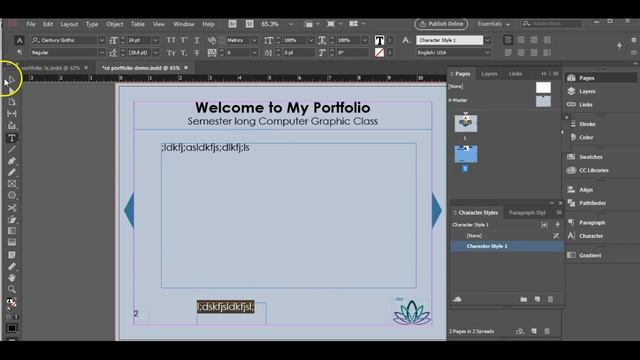Select the Gradient Swatch tool
This screenshot has height=360, width=640.
tap(12, 231)
